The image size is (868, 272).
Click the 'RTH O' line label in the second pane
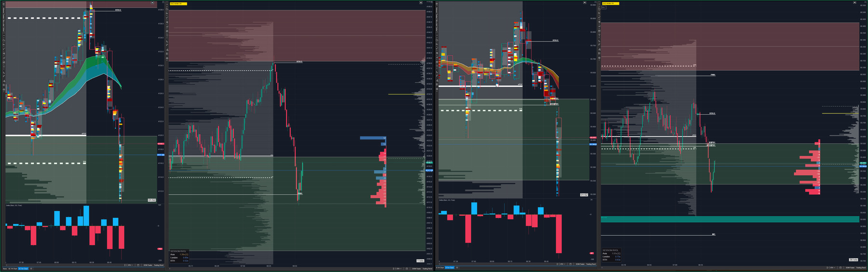point(299,62)
